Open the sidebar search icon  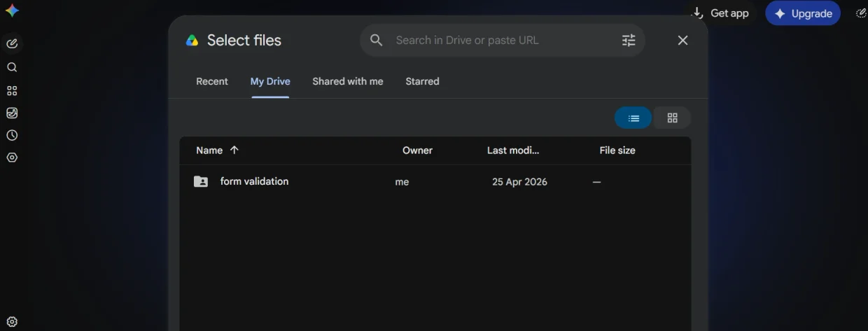12,67
